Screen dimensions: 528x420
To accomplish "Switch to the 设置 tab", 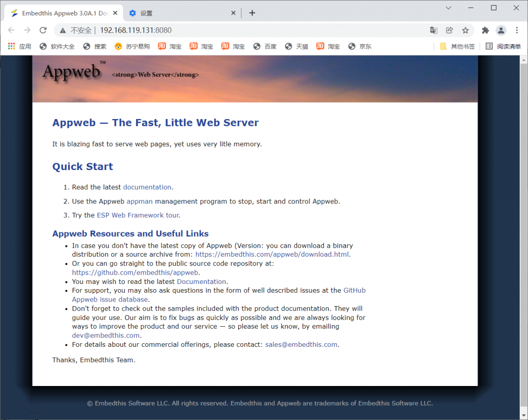I will tap(182, 13).
